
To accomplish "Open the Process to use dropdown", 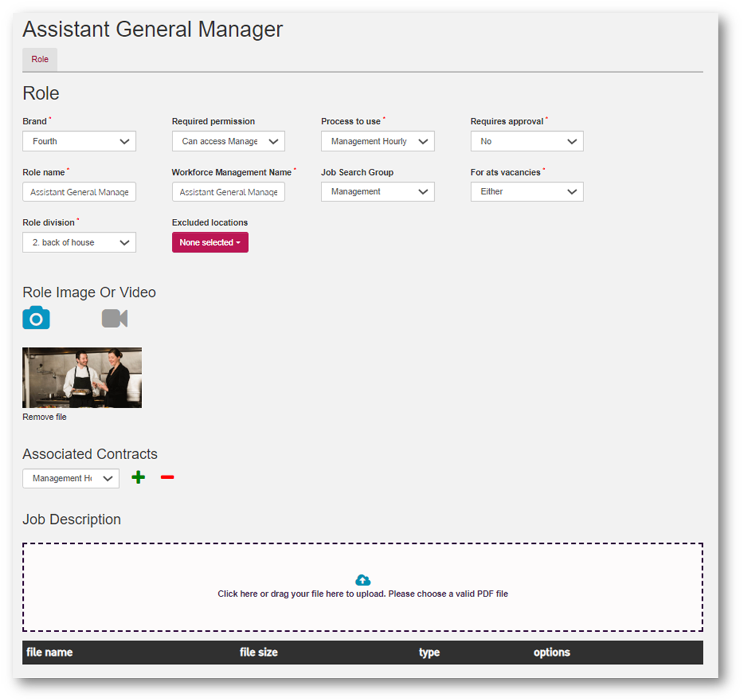I will [377, 141].
